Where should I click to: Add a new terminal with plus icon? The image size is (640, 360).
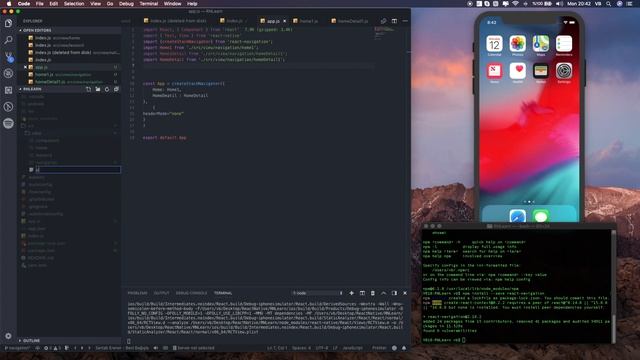click(x=351, y=293)
